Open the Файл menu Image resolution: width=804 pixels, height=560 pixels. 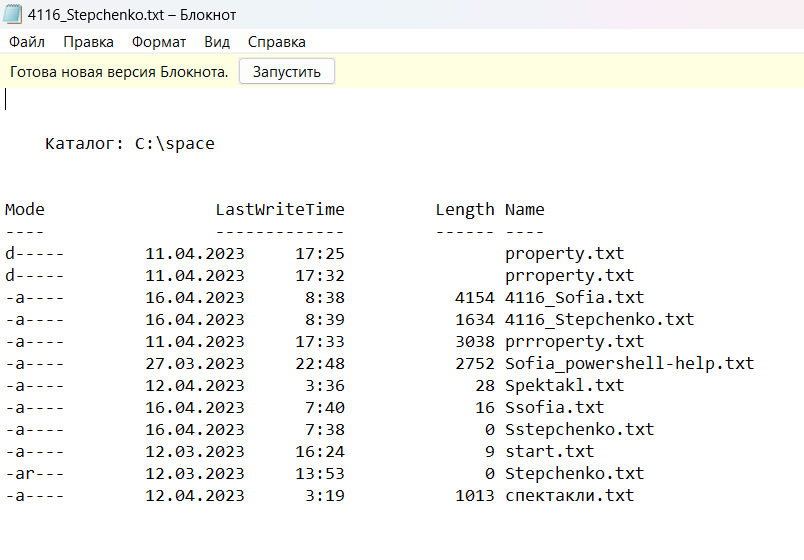point(27,42)
